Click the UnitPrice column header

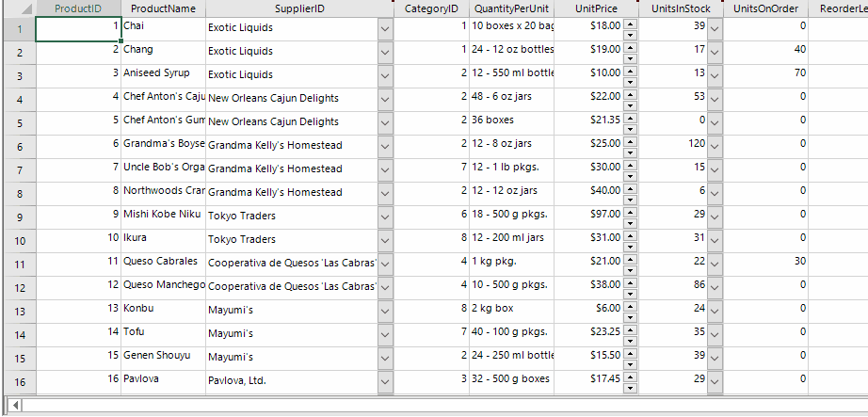coord(597,8)
